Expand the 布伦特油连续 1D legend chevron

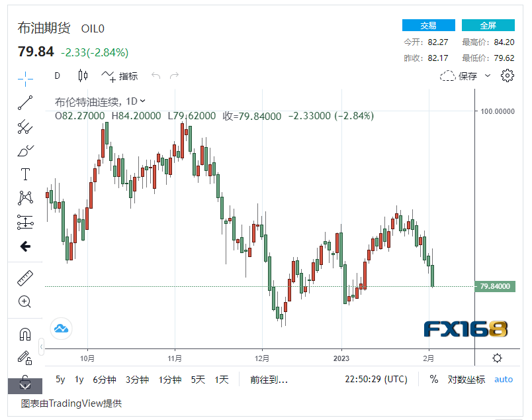click(x=143, y=101)
